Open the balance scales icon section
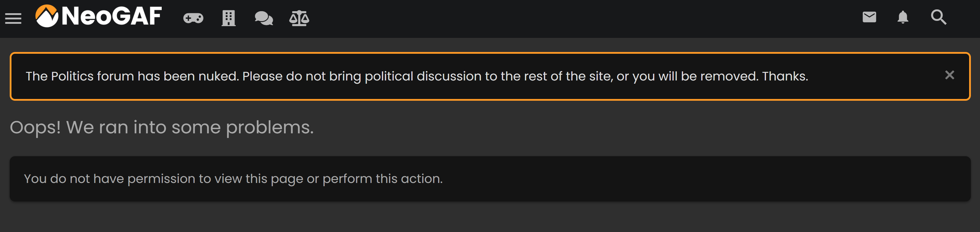 pos(299,18)
